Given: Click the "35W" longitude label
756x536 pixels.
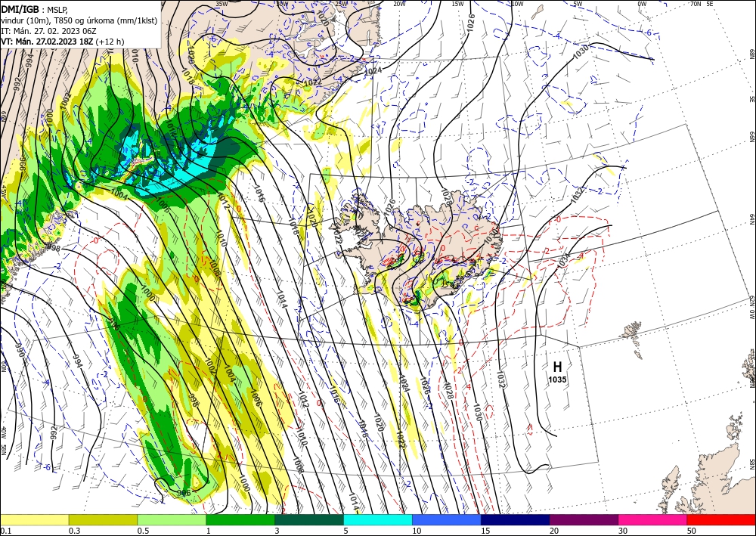Looking at the screenshot, I should click(x=222, y=4).
